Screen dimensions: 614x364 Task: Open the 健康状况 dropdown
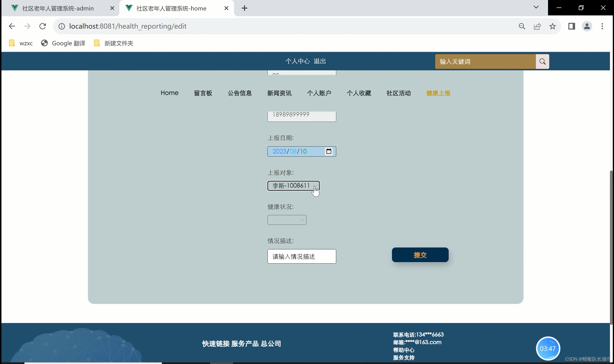(287, 220)
